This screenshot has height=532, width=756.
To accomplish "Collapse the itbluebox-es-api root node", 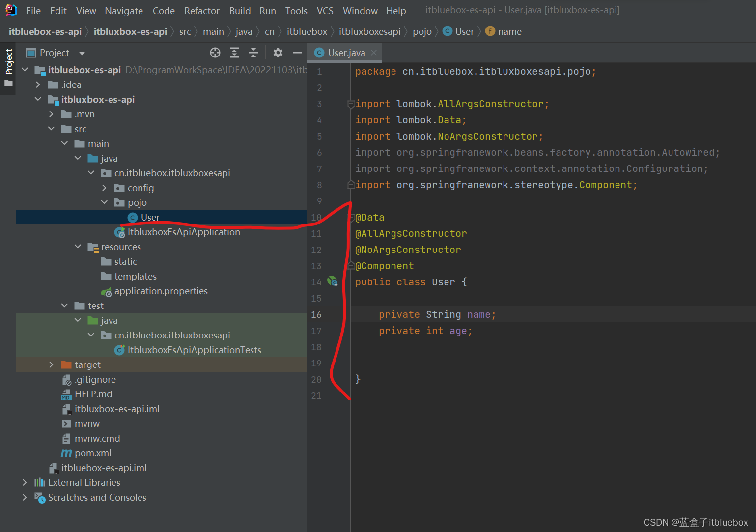I will [x=25, y=70].
